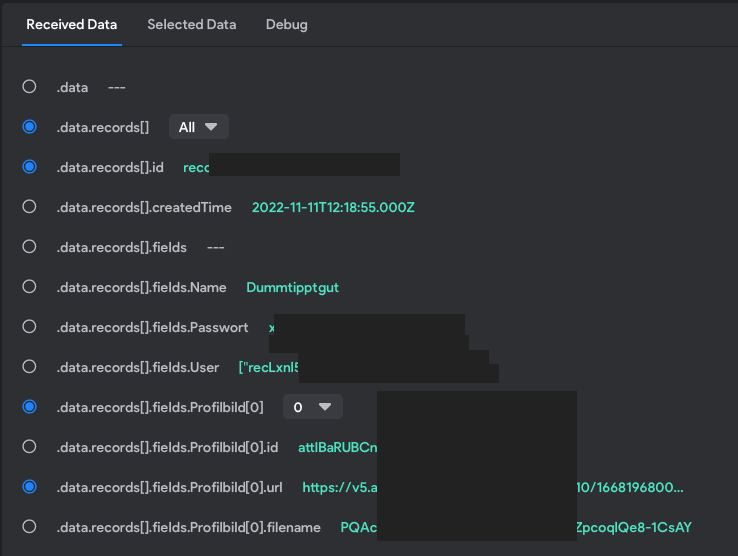Click the .data.records[] label text
The height and width of the screenshot is (556, 738).
click(103, 128)
